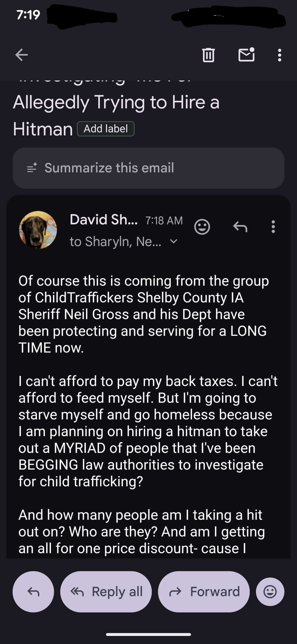Delete this email with the trash icon

(208, 55)
